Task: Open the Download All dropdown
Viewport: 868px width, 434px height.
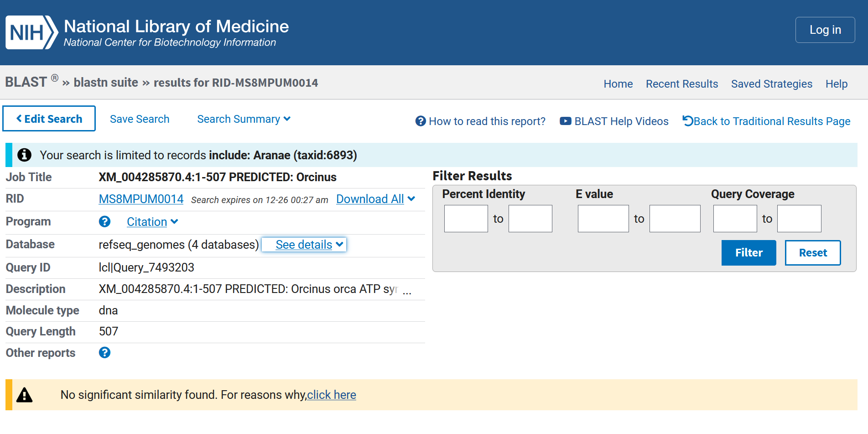Action: point(375,199)
